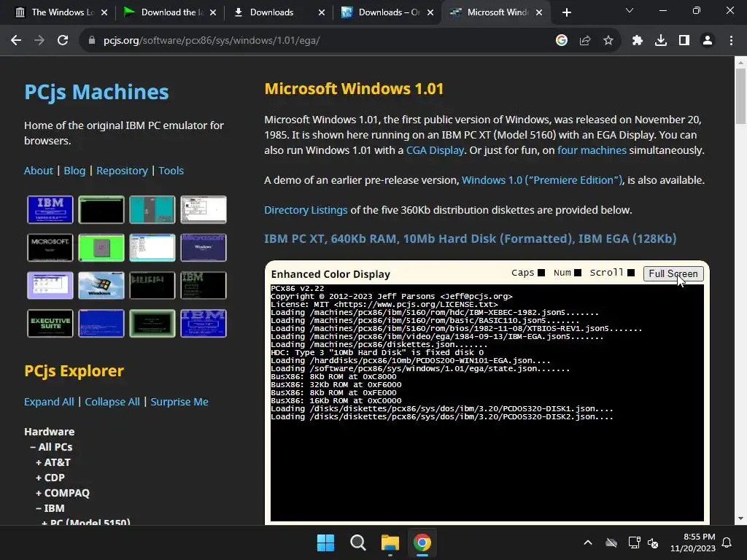Open the green screen machine thumbnail

[x=101, y=248]
